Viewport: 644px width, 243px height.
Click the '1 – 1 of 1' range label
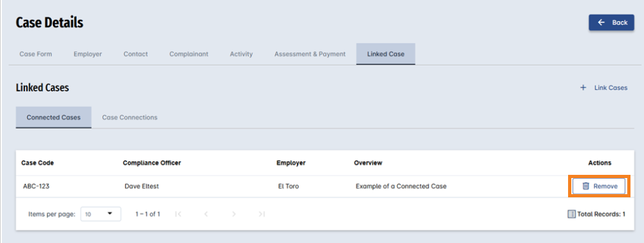pyautogui.click(x=148, y=214)
